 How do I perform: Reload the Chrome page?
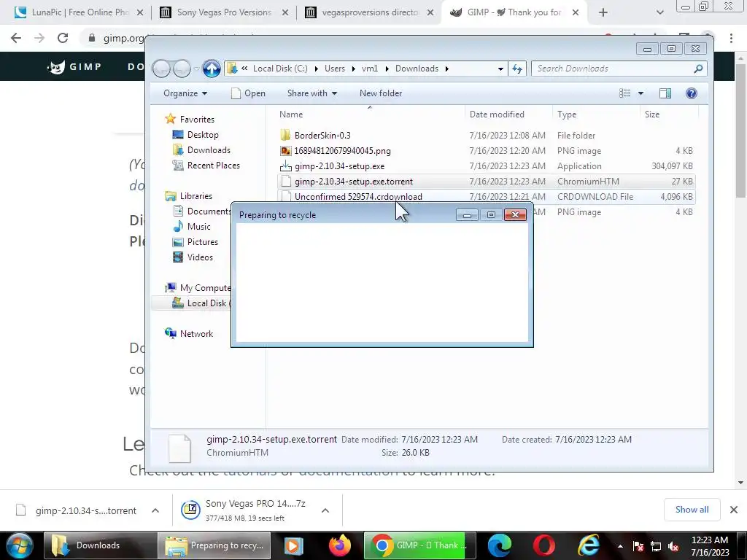click(x=63, y=38)
